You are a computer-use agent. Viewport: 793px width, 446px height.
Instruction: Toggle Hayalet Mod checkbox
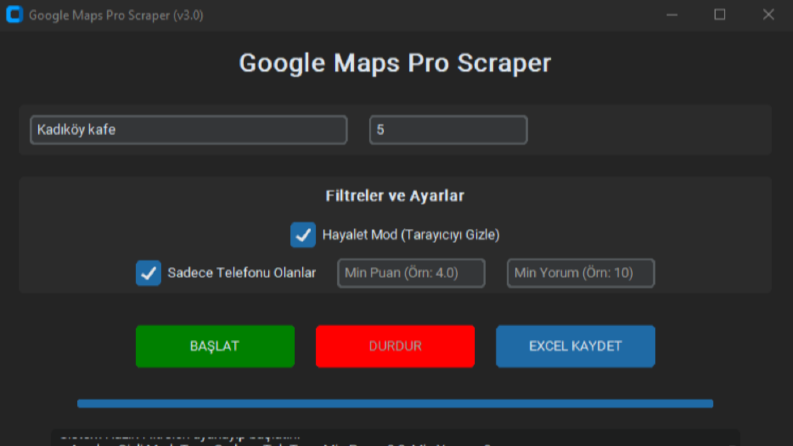(303, 235)
